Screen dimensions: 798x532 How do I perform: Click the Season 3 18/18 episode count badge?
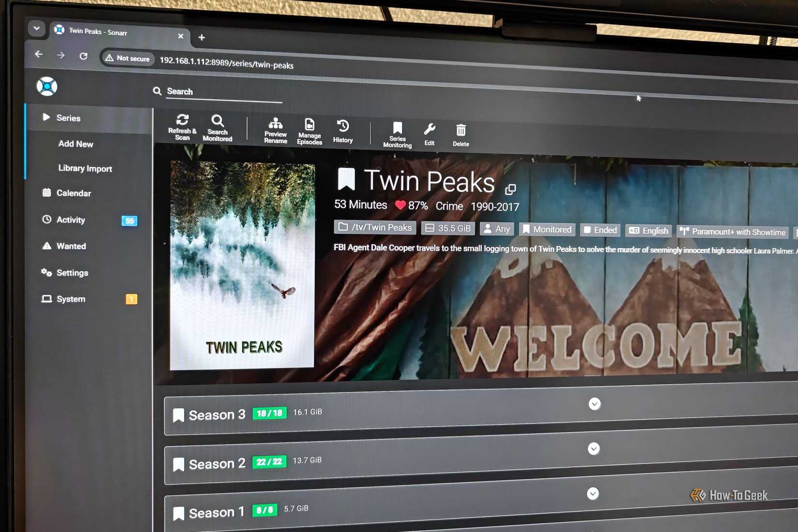[269, 413]
